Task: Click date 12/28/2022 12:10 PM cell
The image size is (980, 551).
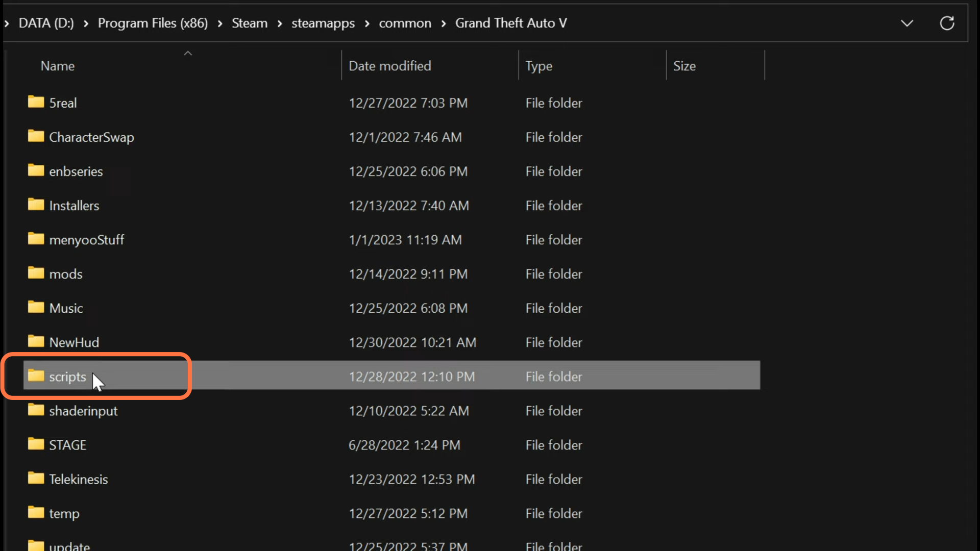Action: point(411,377)
